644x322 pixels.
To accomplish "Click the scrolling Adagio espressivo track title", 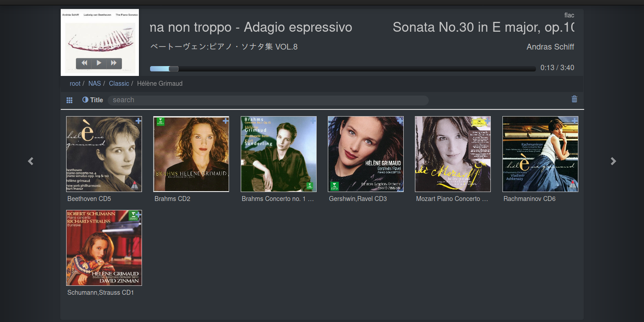I will tap(251, 27).
